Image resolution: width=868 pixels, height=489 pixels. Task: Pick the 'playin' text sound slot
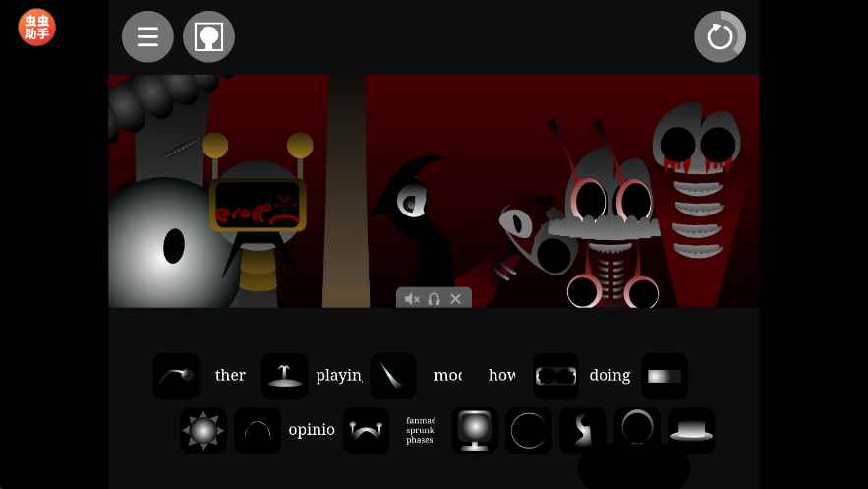339,376
